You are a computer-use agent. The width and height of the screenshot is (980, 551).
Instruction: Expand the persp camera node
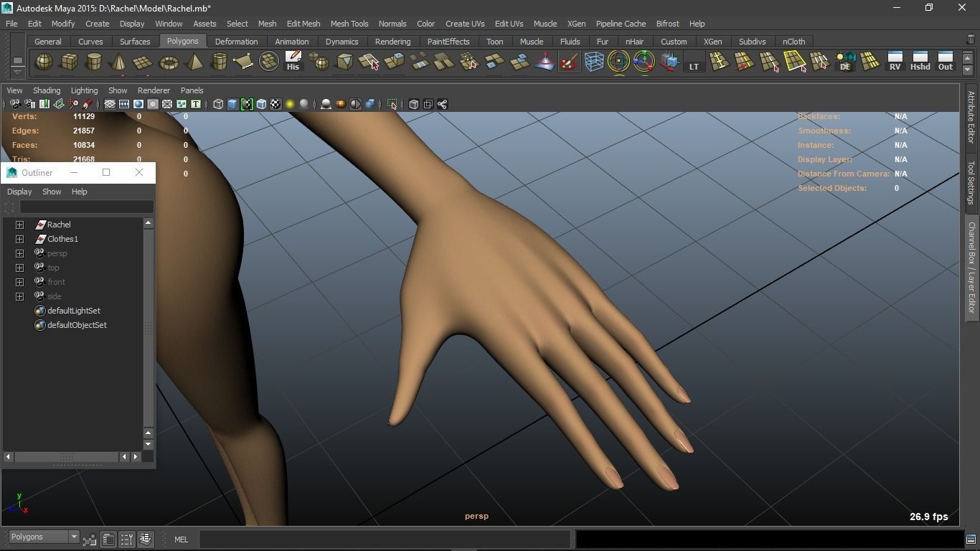tap(20, 253)
